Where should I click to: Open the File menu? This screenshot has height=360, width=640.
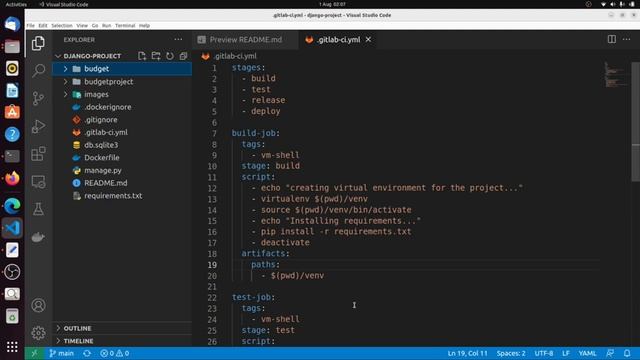pyautogui.click(x=31, y=25)
